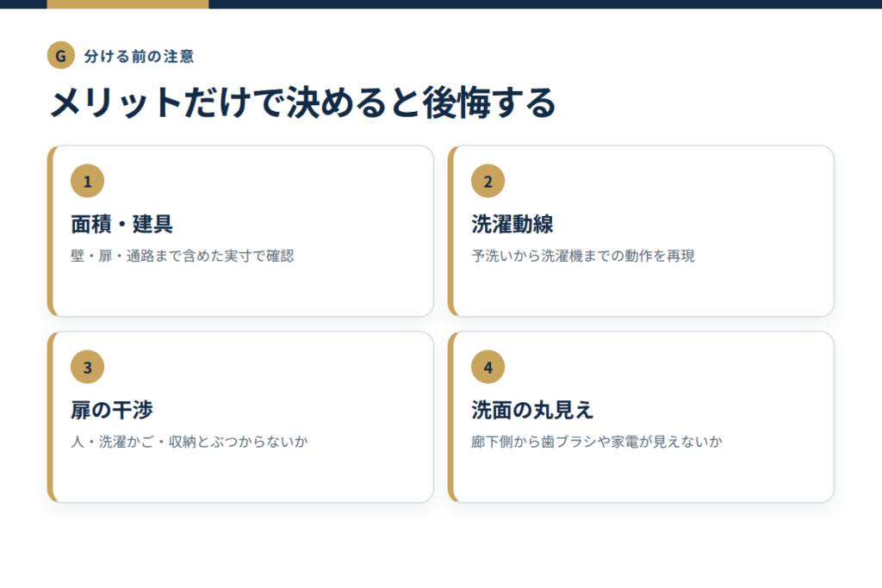Open the 洗濯動線 card title
This screenshot has height=588, width=882.
click(x=512, y=225)
